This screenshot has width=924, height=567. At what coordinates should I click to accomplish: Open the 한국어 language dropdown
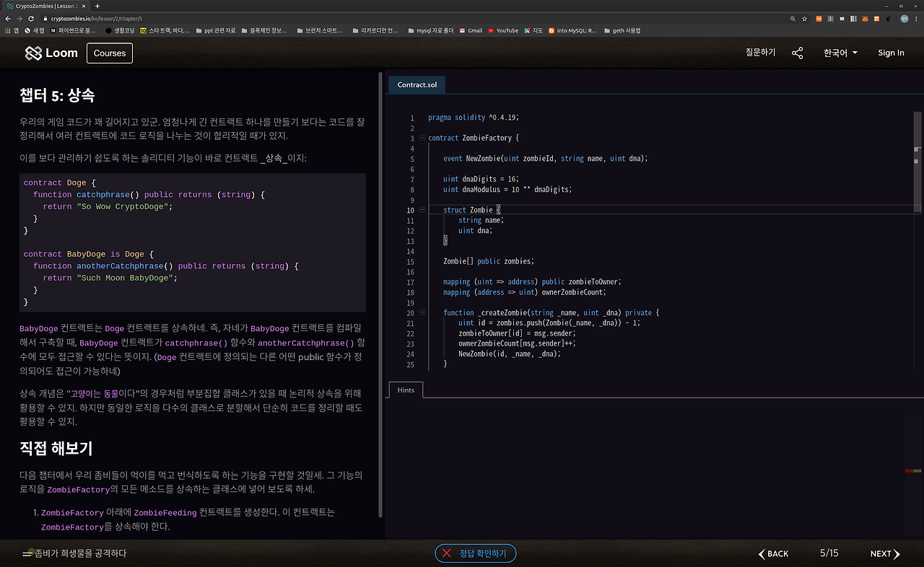pyautogui.click(x=840, y=53)
